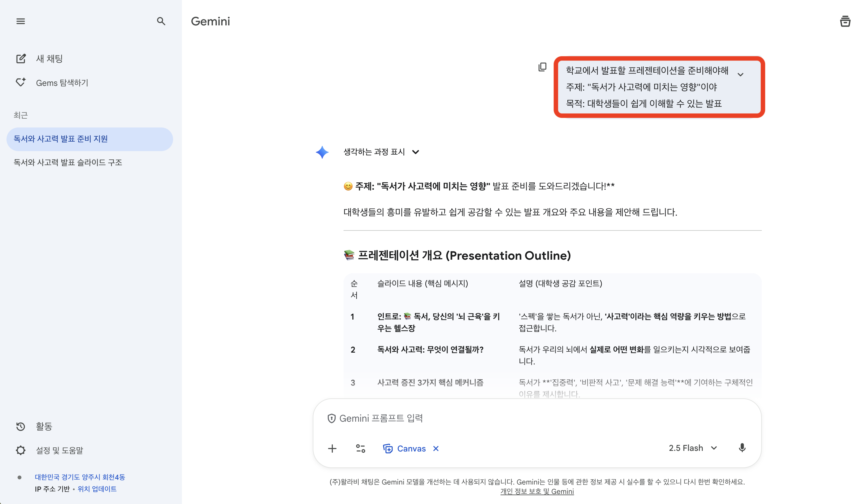Click the 위치 업데이트 link
The height and width of the screenshot is (504, 856).
(97, 489)
